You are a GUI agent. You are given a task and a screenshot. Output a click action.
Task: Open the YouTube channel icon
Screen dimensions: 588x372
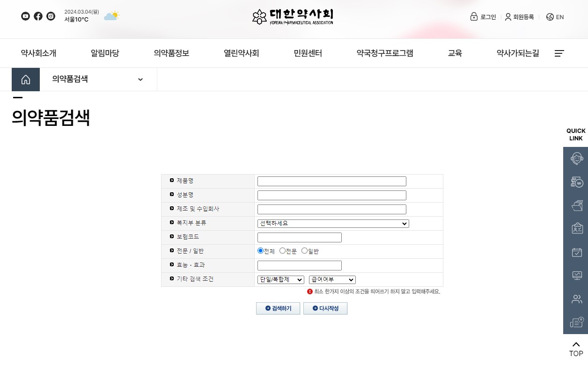click(25, 16)
